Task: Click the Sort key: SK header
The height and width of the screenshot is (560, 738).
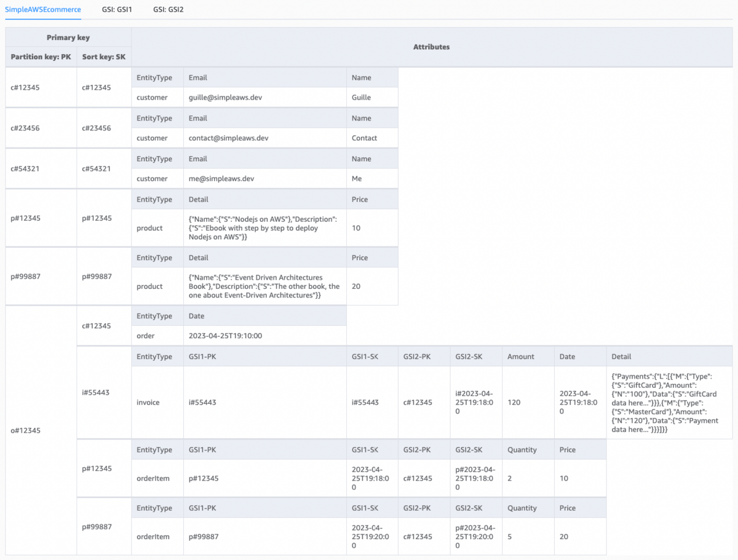Action: [104, 57]
